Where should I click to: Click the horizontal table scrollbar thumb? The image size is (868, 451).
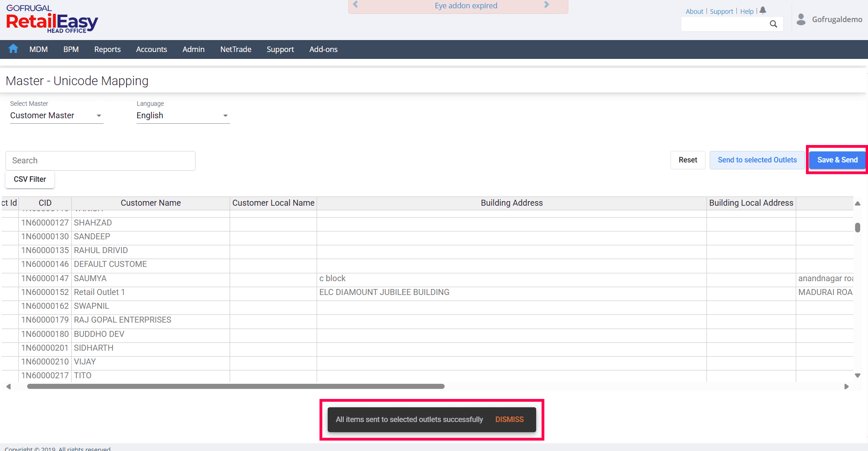click(236, 387)
